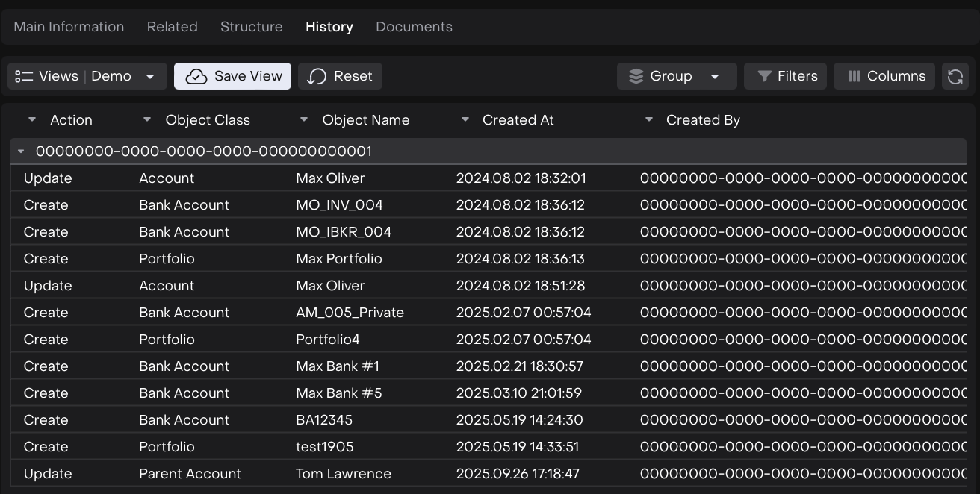Select the Tom Lawrence Parent Account row
980x494 pixels.
pyautogui.click(x=343, y=474)
